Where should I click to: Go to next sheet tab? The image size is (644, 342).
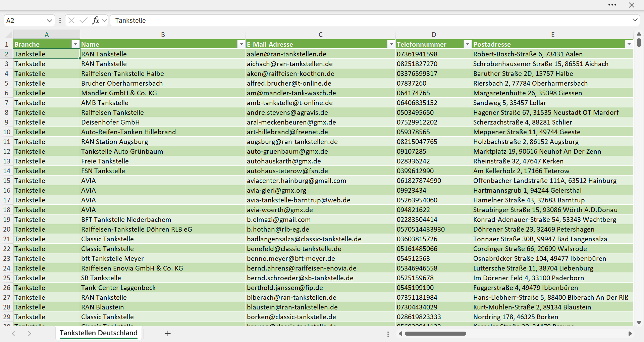[x=30, y=333]
